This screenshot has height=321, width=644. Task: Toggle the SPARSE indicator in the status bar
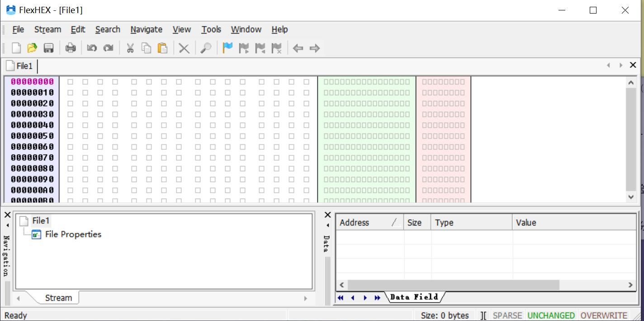point(507,316)
